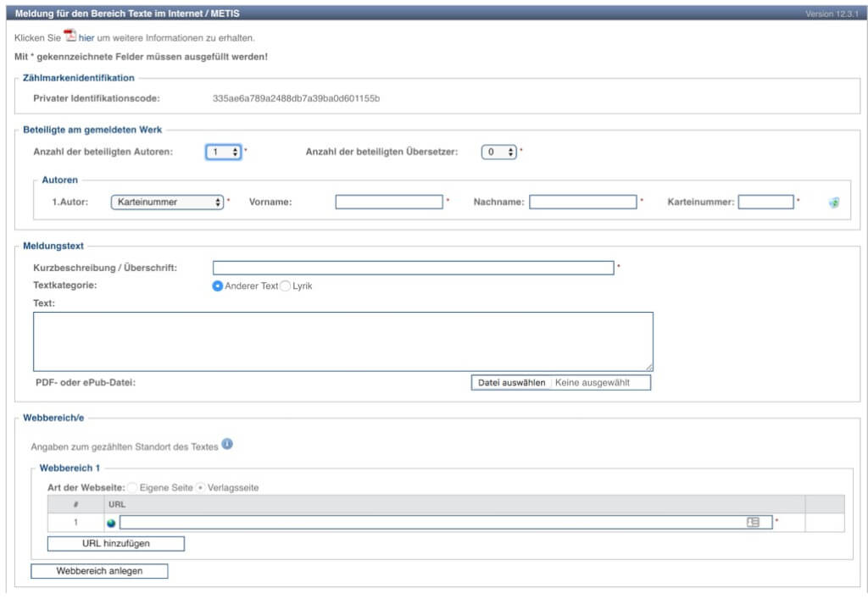The image size is (868, 610).
Task: Click the 'Webbereich anlegen' button
Action: pyautogui.click(x=99, y=571)
